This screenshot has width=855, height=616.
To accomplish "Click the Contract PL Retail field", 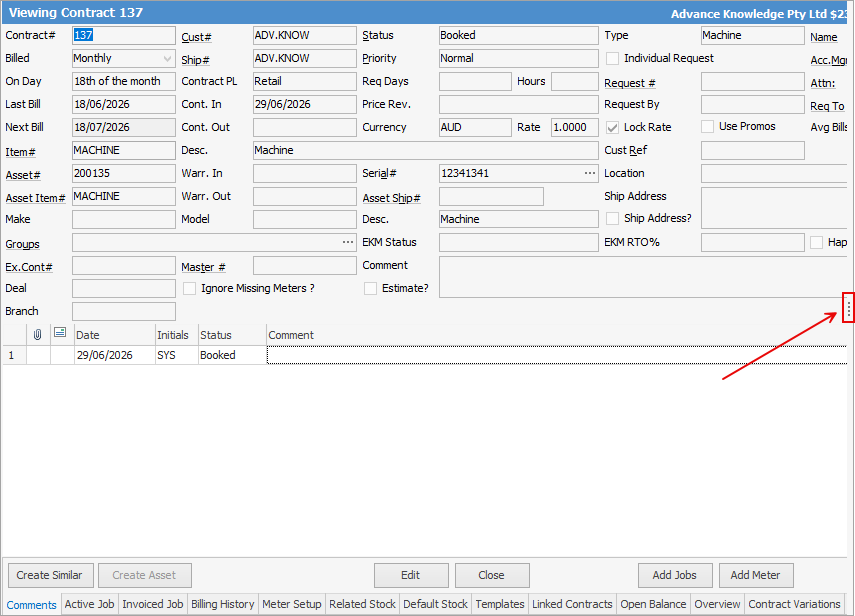I will [x=305, y=81].
